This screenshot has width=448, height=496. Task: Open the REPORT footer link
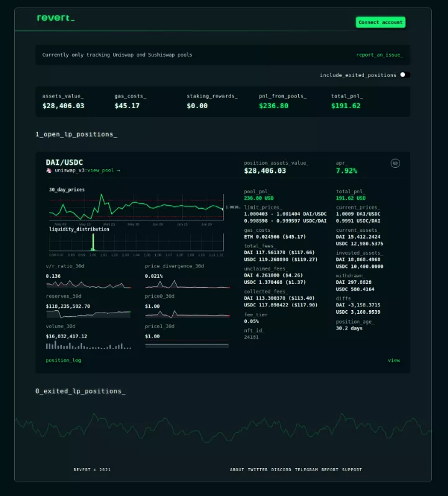[x=330, y=470]
